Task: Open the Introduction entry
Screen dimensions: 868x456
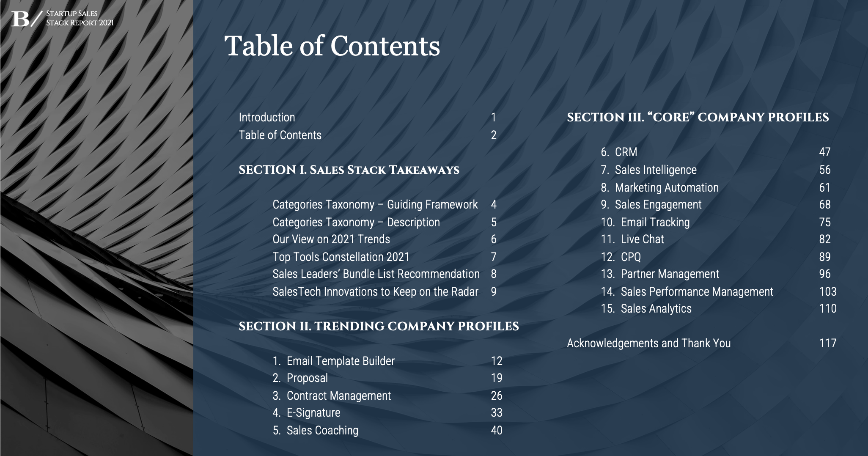Action: (x=267, y=118)
